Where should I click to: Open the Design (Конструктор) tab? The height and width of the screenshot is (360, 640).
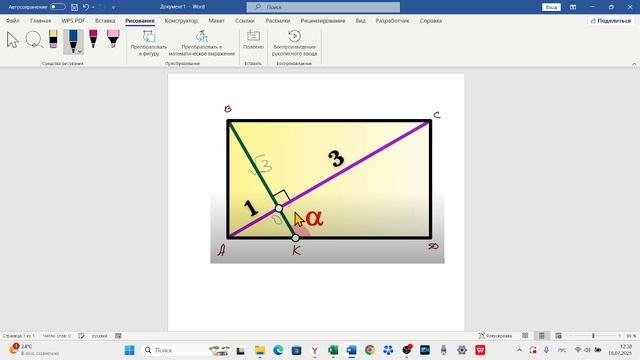tap(181, 20)
